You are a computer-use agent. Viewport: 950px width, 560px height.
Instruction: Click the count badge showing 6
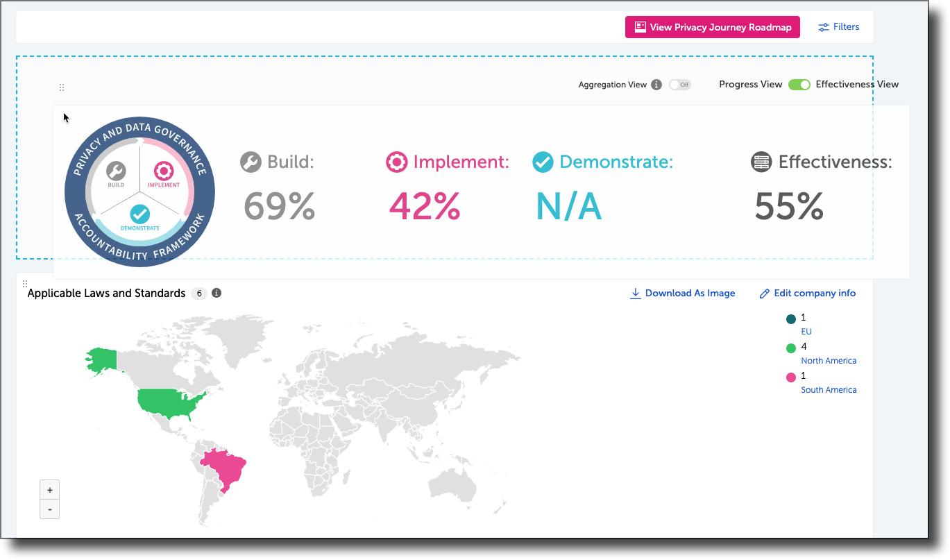[198, 293]
